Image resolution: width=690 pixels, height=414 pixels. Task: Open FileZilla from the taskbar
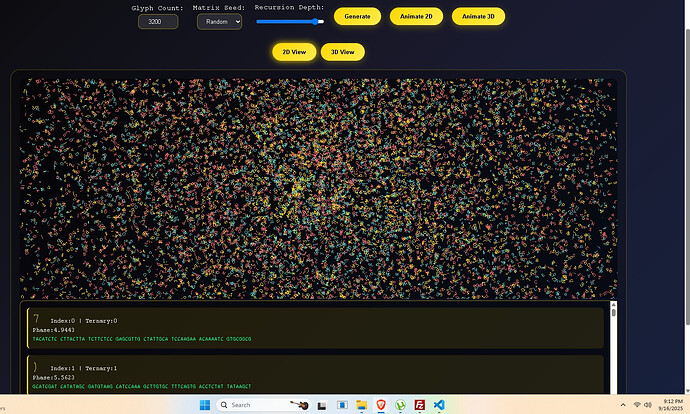(x=420, y=405)
